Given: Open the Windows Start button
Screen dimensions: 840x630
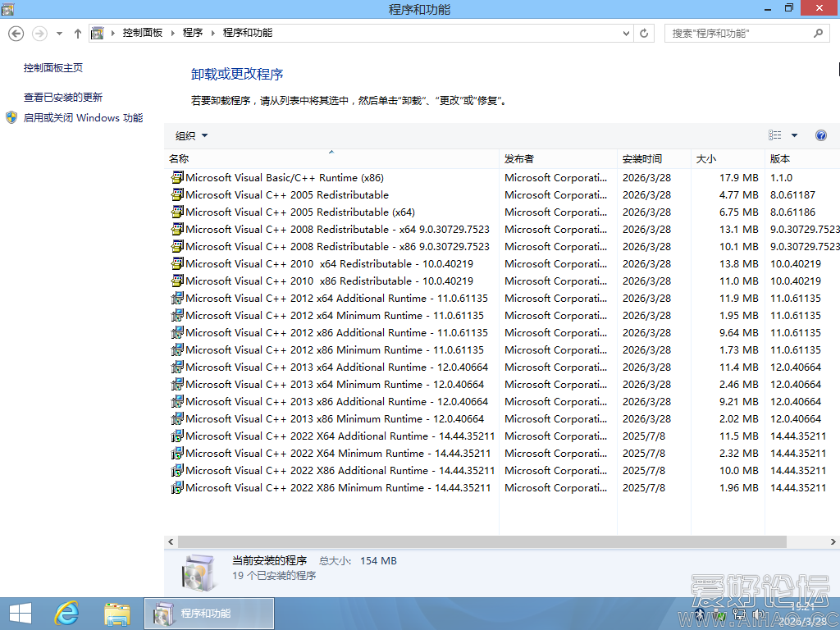Looking at the screenshot, I should tap(21, 614).
